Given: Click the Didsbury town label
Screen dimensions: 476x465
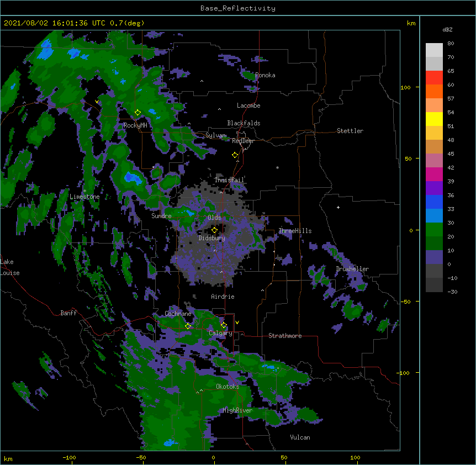Looking at the screenshot, I should (212, 238).
